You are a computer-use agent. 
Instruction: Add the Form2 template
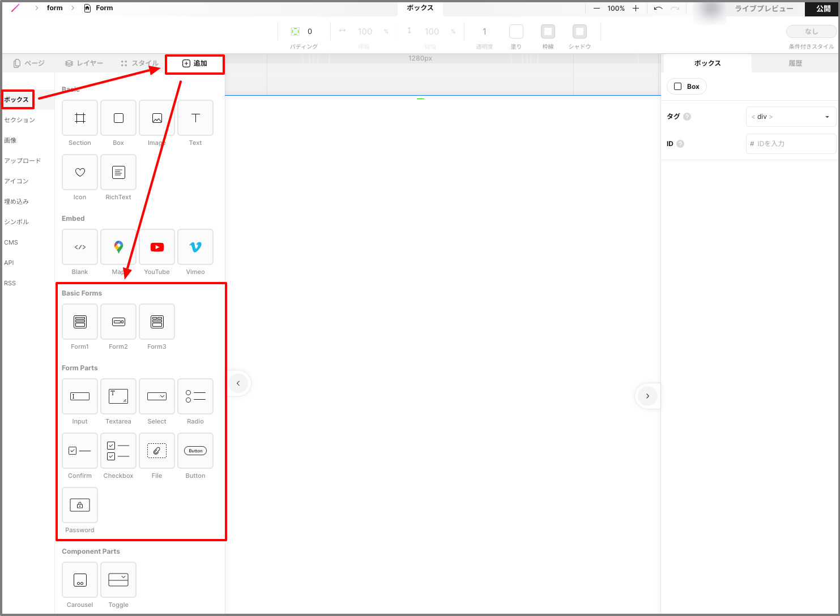point(118,322)
